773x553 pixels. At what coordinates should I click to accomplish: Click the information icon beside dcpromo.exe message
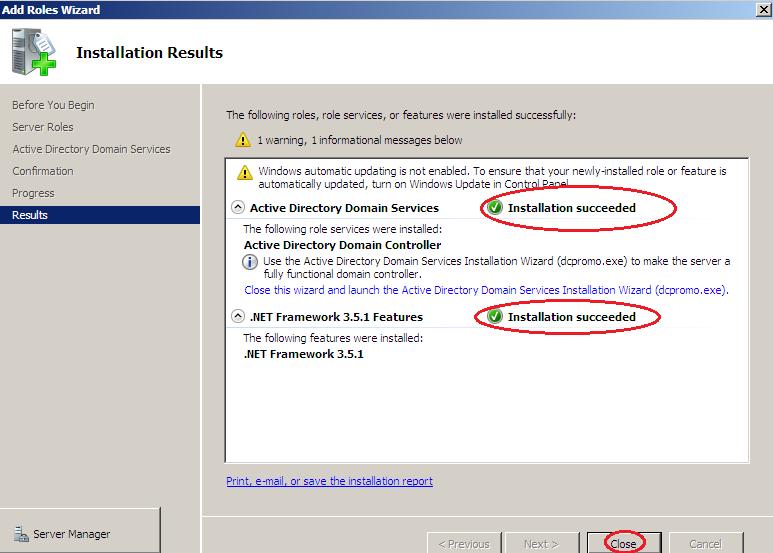[250, 262]
